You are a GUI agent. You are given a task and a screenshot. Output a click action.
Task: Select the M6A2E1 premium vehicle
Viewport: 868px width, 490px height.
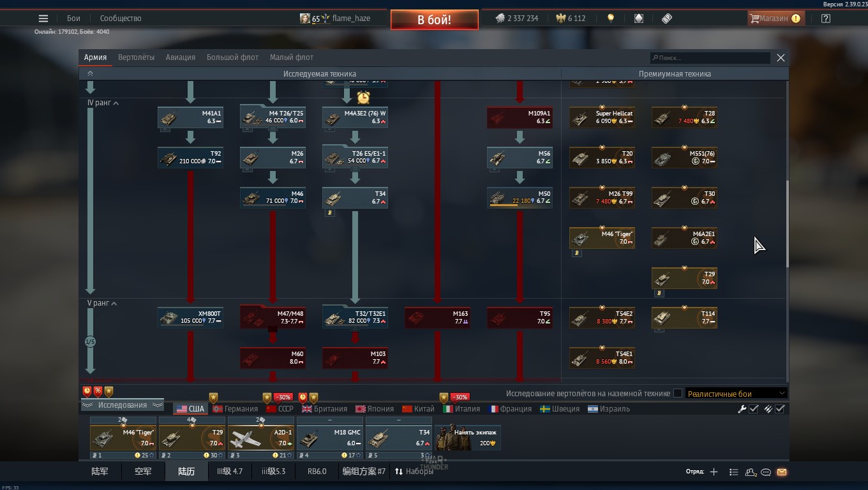pos(684,238)
